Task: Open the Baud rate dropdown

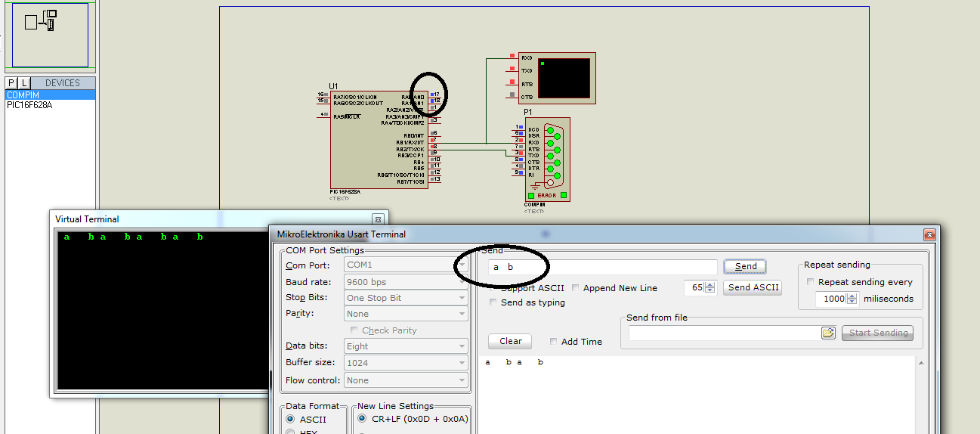Action: [406, 282]
